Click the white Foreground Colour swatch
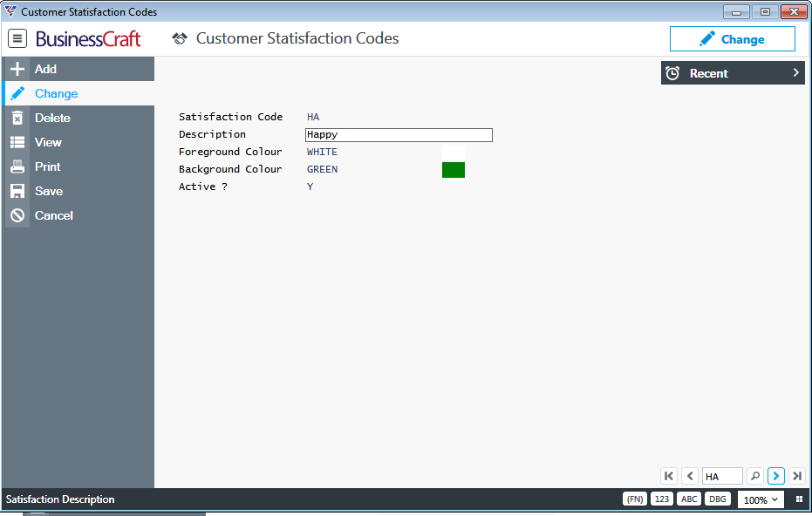The height and width of the screenshot is (516, 812). tap(454, 153)
